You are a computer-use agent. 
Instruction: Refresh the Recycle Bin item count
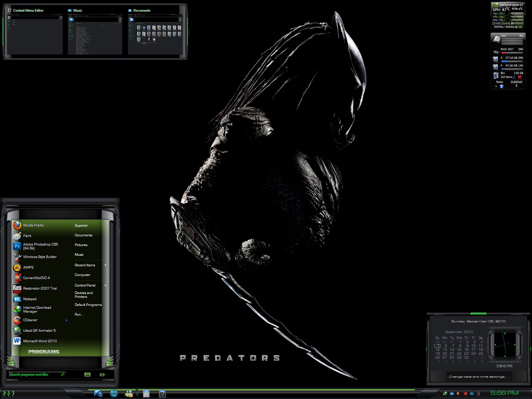point(514,77)
